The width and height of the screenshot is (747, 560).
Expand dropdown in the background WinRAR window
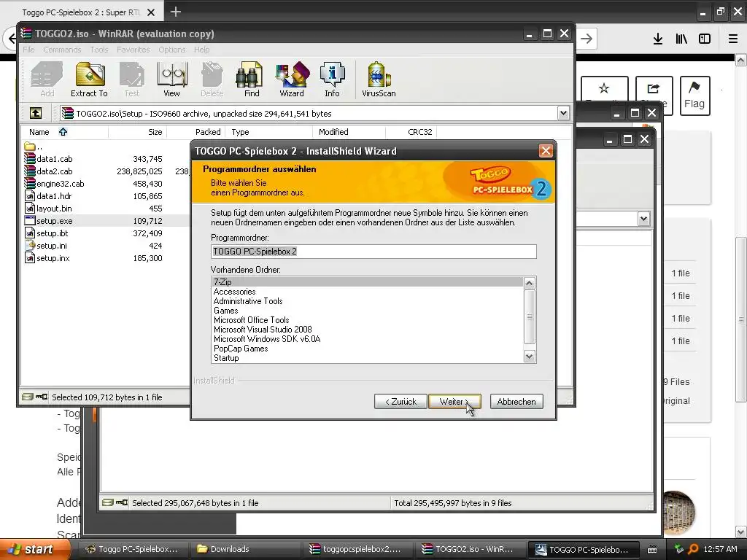(643, 219)
